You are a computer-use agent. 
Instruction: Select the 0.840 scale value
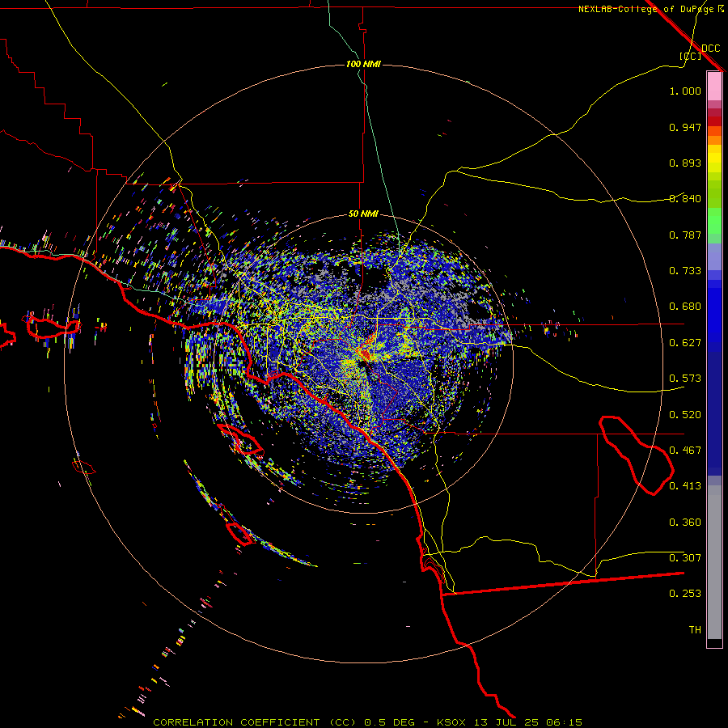(685, 199)
